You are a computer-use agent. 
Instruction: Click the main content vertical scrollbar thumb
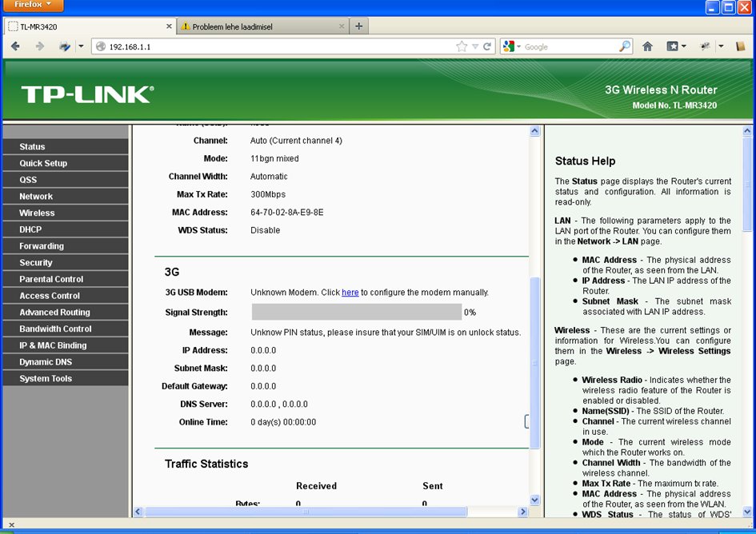(534, 362)
